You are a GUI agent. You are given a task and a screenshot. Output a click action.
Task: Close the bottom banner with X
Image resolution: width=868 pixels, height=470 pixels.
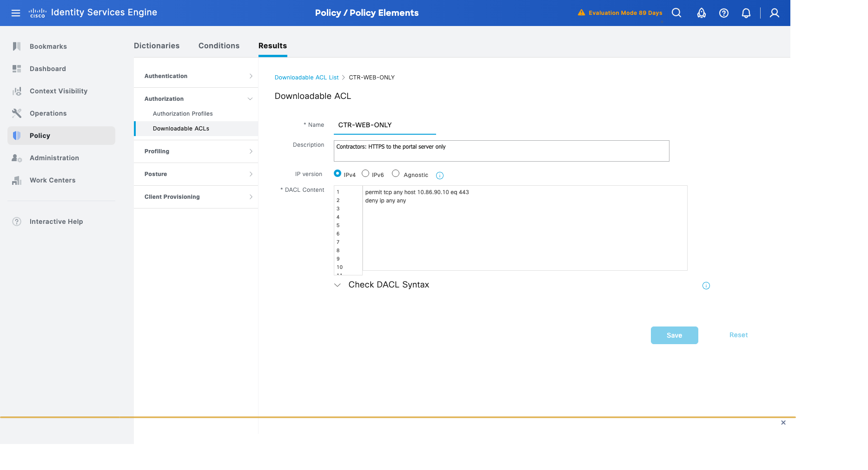(783, 423)
